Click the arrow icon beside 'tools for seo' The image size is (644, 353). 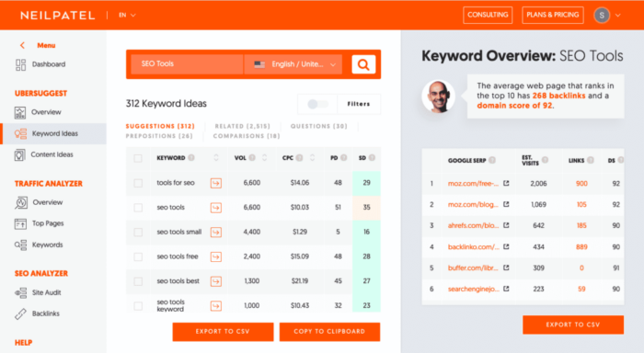(x=216, y=183)
